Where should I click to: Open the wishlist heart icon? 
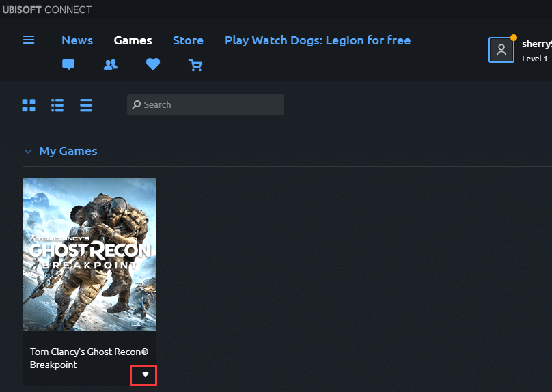(153, 64)
